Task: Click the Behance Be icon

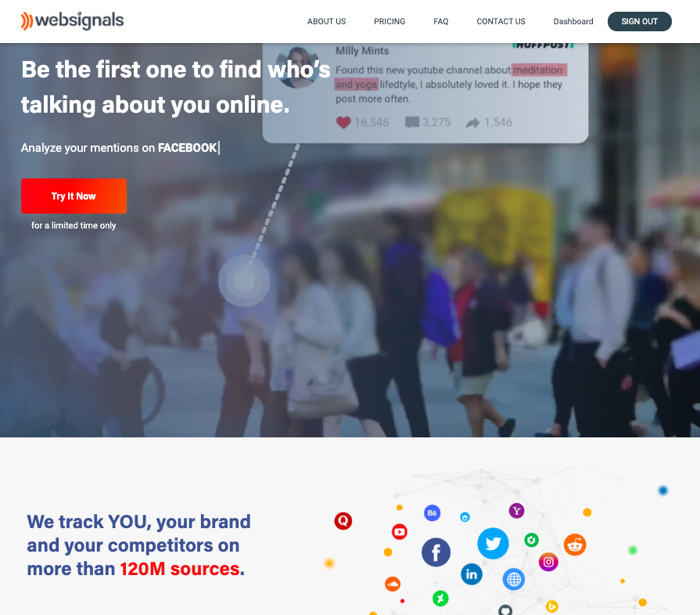Action: [432, 512]
